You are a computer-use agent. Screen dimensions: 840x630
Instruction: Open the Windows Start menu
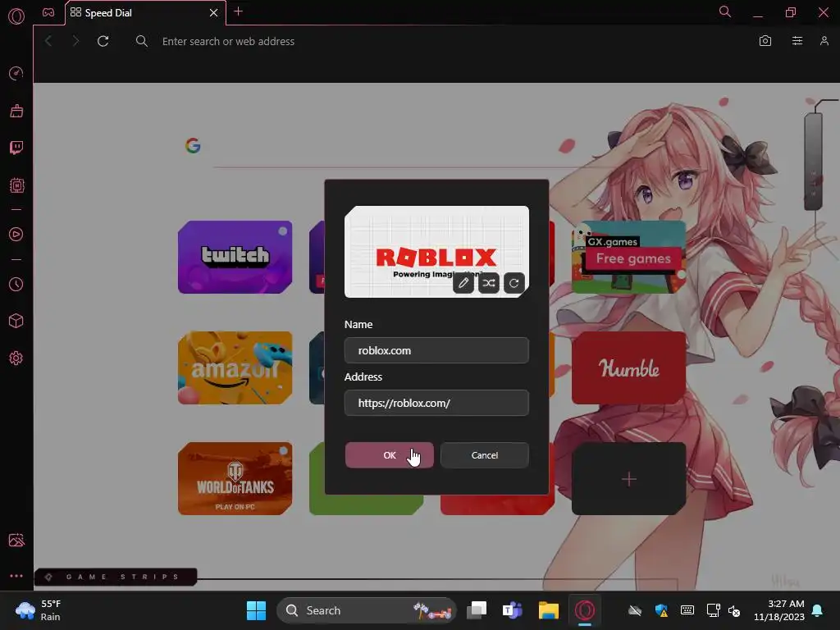[x=256, y=610]
